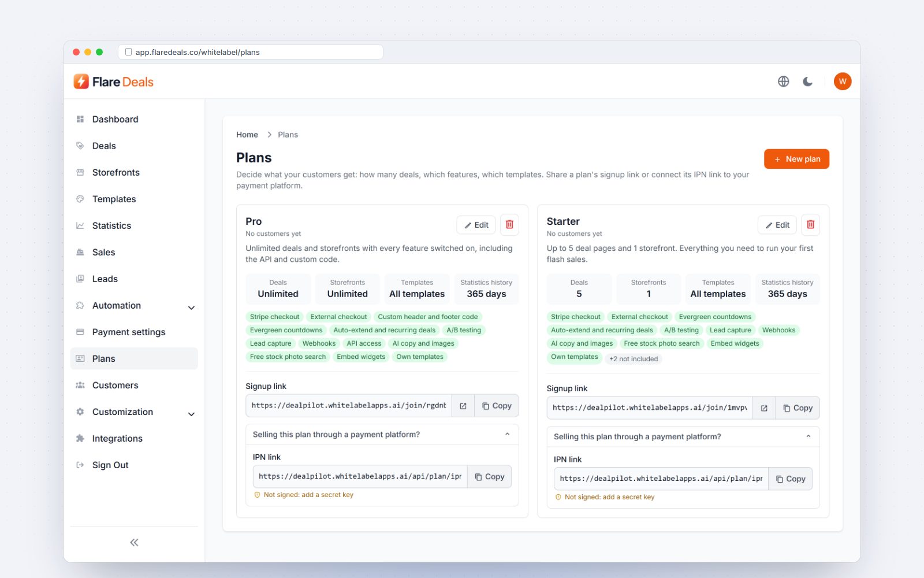
Task: Click Pro plan IPN link field
Action: point(360,477)
